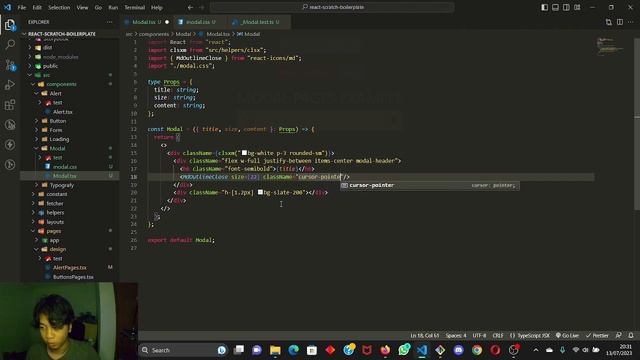Open VS Code from the taskbar
640x360 pixels.
click(422, 350)
